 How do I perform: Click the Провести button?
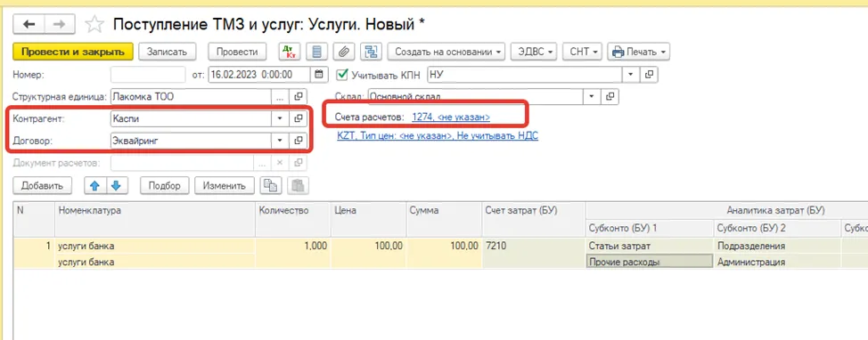tap(237, 52)
